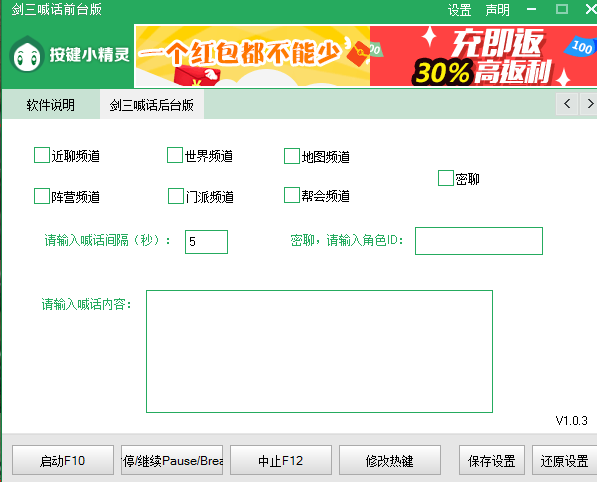597x482 pixels.
Task: Open the 剑三喊话后台版 tab
Action: pyautogui.click(x=152, y=105)
